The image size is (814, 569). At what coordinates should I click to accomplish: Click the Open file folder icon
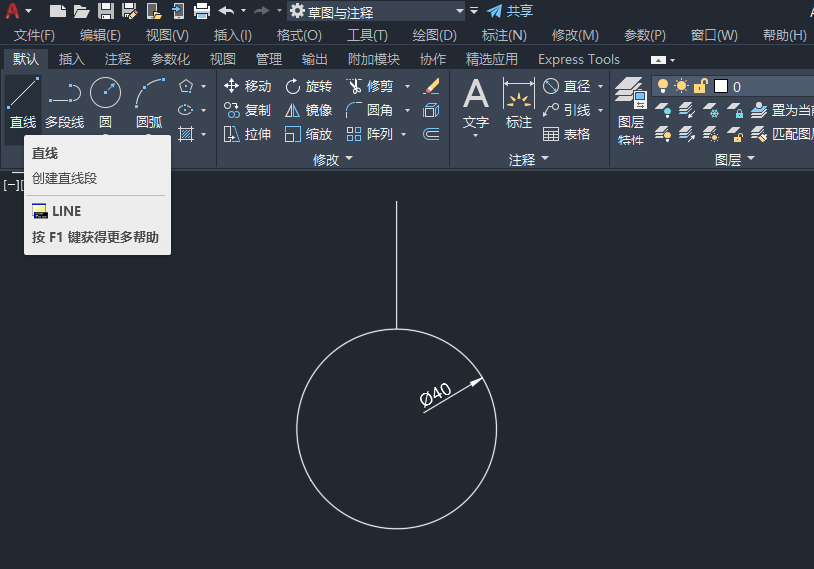coord(82,11)
